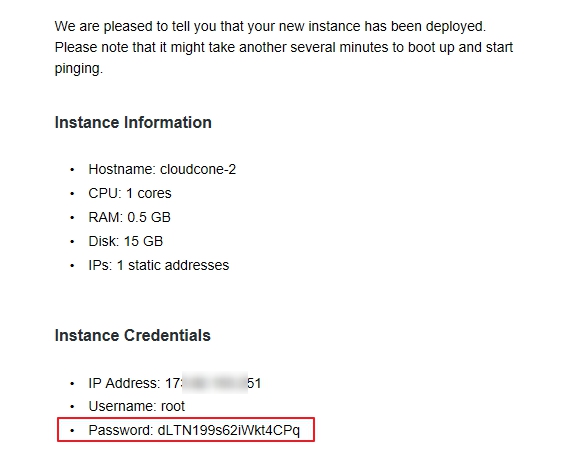This screenshot has height=470, width=576.
Task: Click the Password label inside the red box
Action: click(121, 430)
